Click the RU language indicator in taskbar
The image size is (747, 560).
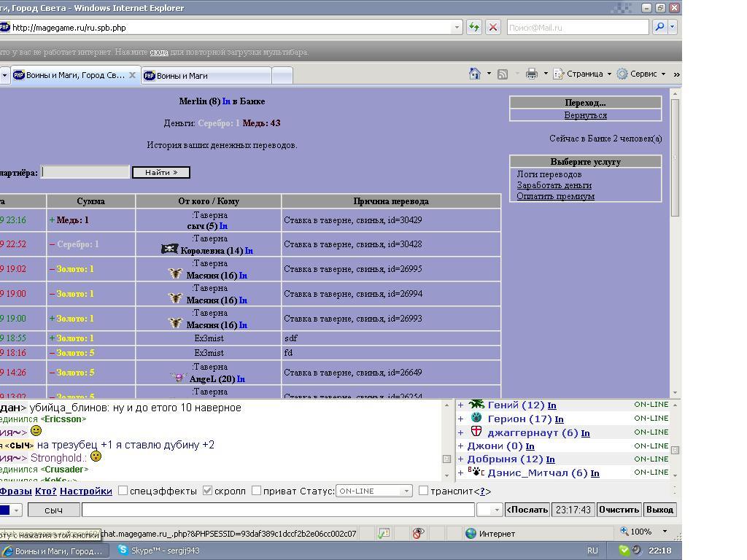(592, 551)
